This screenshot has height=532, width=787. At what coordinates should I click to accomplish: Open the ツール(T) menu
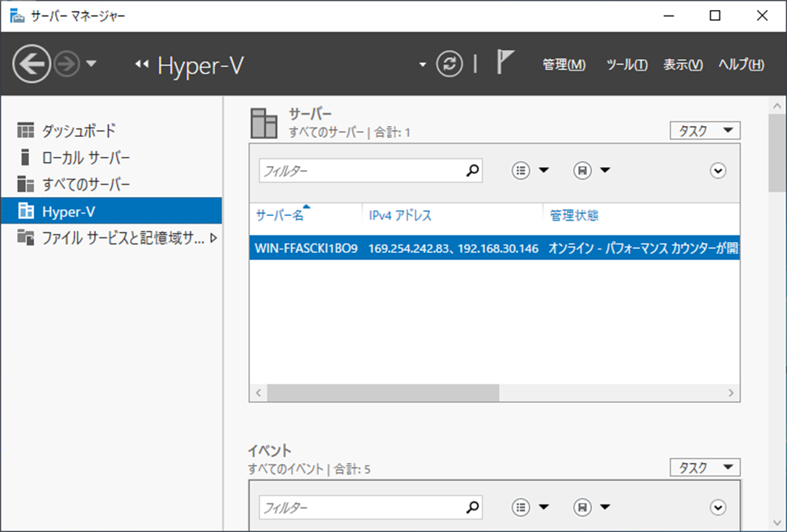[626, 65]
